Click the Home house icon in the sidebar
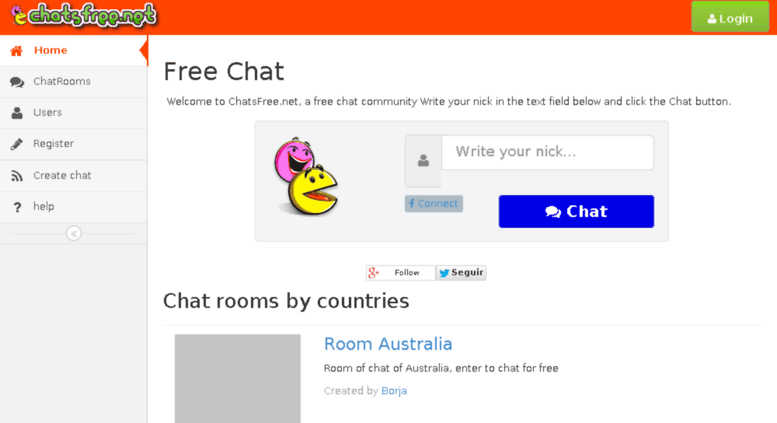Screen dimensions: 777x423 click(x=16, y=51)
